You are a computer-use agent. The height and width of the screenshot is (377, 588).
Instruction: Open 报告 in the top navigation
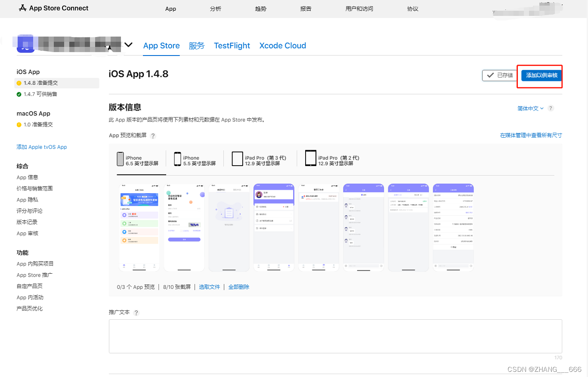point(306,9)
